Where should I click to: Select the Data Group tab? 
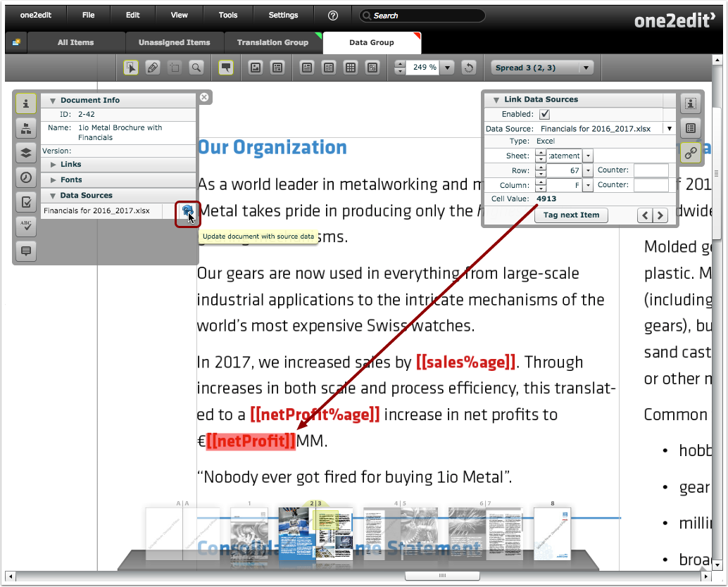[372, 42]
